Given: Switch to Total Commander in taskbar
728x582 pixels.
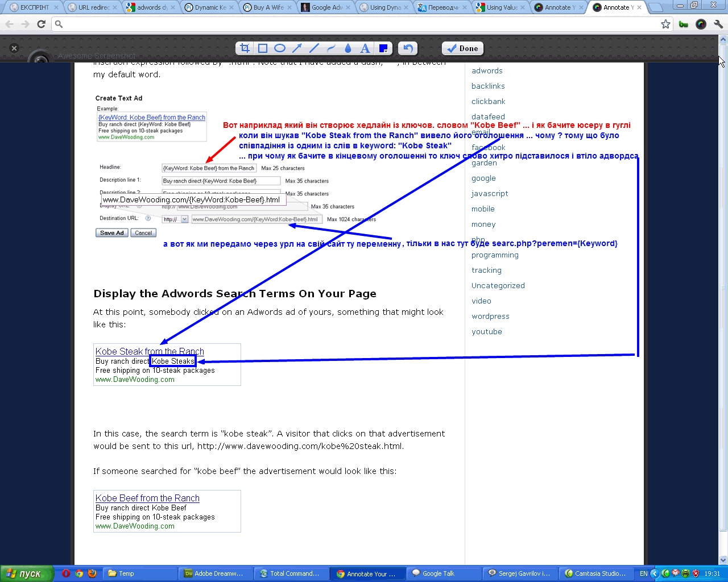Looking at the screenshot, I should point(292,573).
